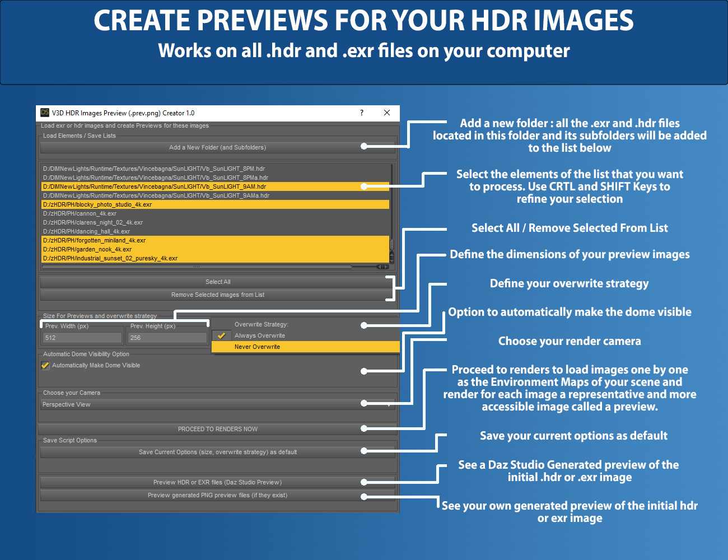The width and height of the screenshot is (728, 560).
Task: Click the horizontal scrollbar right arrow
Action: click(386, 267)
